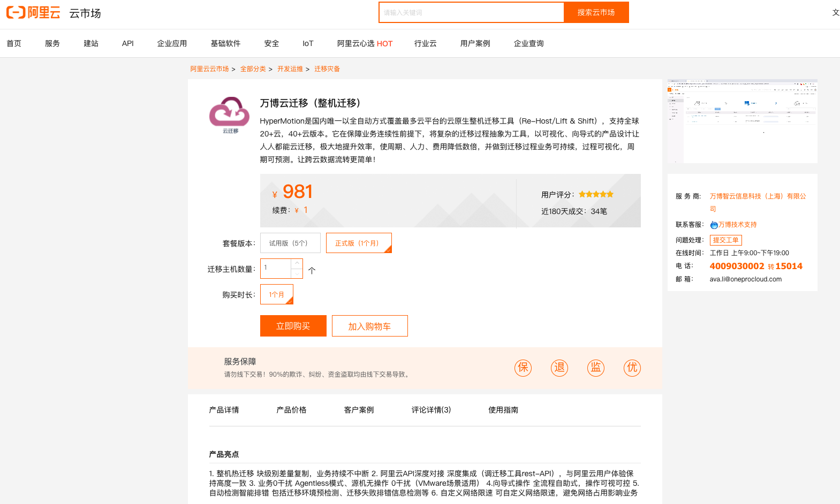This screenshot has width=840, height=504.
Task: Click the 加入购物车 button
Action: click(370, 326)
